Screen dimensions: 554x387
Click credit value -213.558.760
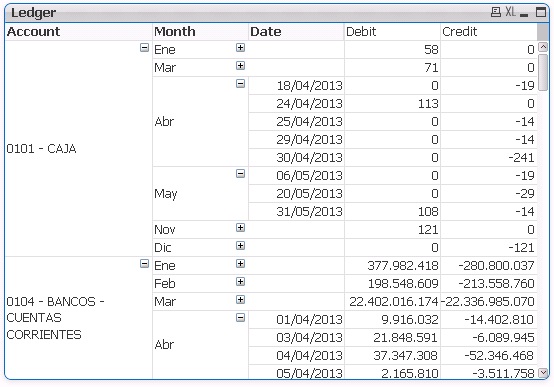[489, 283]
